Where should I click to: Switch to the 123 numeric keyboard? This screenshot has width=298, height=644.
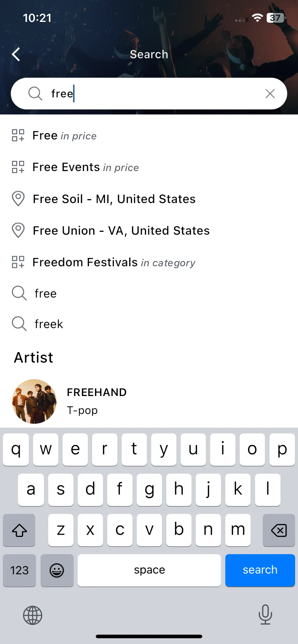click(x=19, y=570)
